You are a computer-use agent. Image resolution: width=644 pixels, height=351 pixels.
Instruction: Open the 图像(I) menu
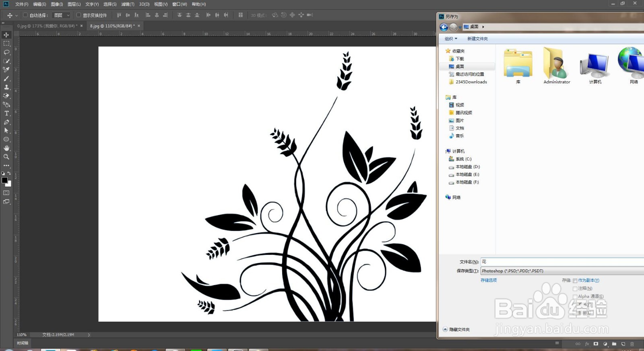pyautogui.click(x=57, y=4)
